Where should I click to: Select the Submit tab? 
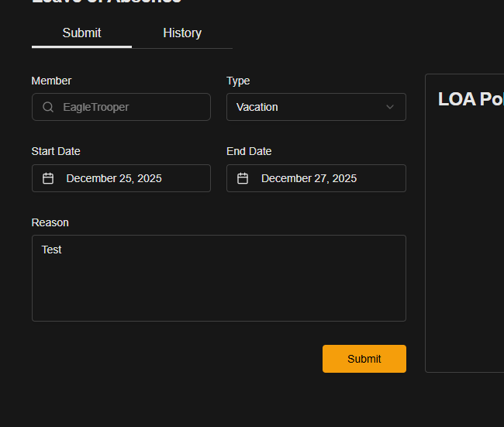(81, 33)
